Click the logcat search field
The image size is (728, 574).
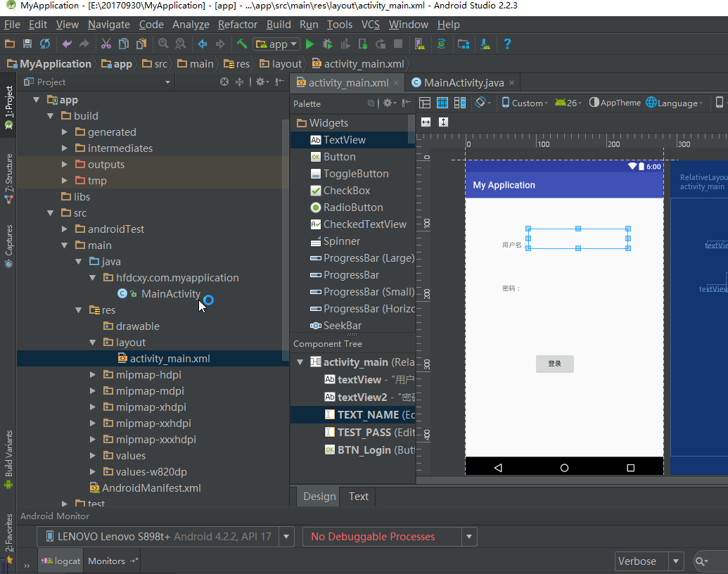tap(710, 561)
